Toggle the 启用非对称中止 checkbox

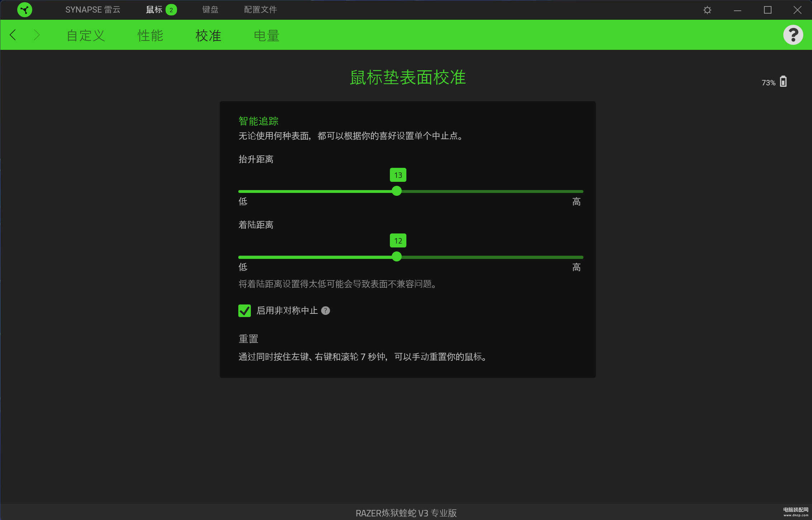[244, 311]
